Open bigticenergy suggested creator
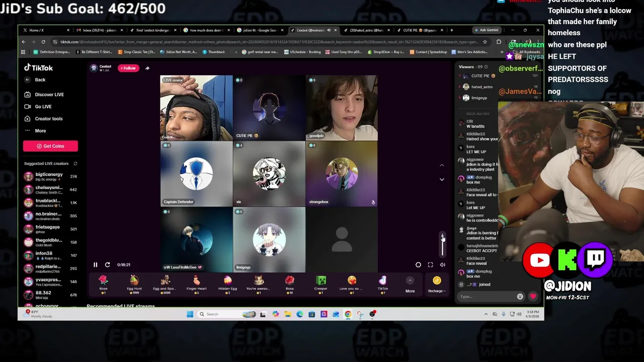This screenshot has height=362, width=644. pos(50,176)
